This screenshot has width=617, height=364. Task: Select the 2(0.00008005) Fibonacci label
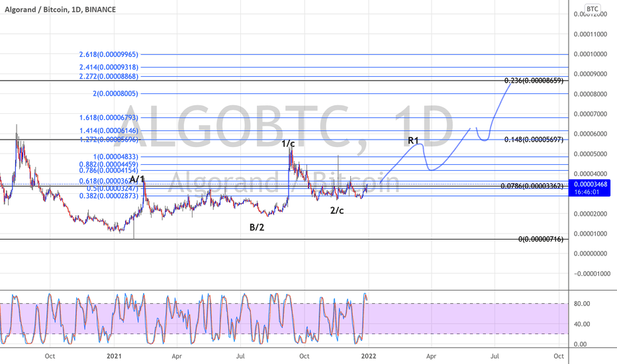[x=115, y=94]
